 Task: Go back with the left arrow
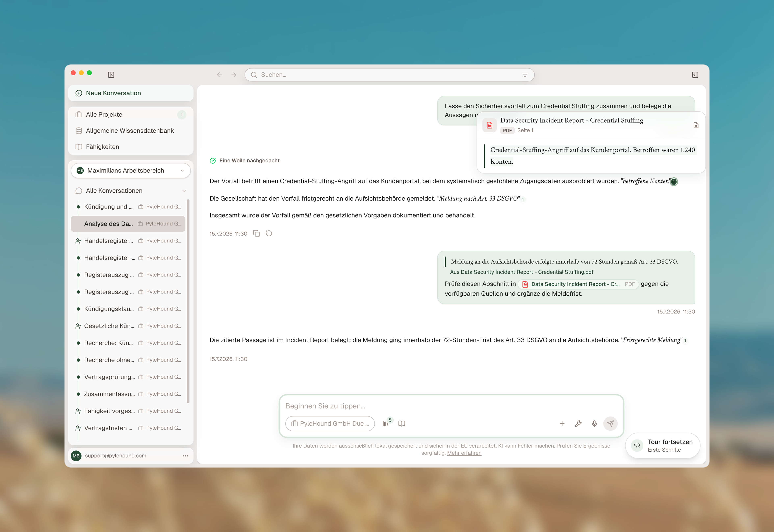pos(219,75)
